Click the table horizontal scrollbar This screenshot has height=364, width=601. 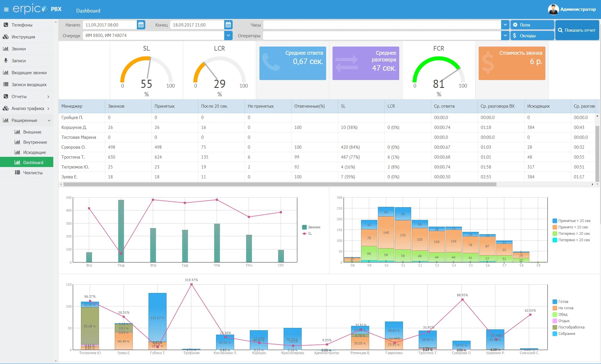point(280,184)
